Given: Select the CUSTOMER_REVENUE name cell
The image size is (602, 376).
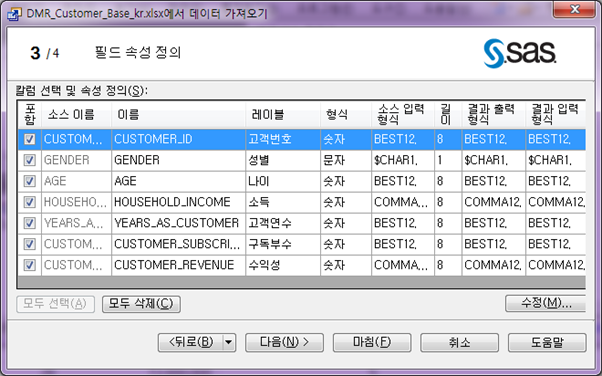Looking at the screenshot, I should (179, 265).
